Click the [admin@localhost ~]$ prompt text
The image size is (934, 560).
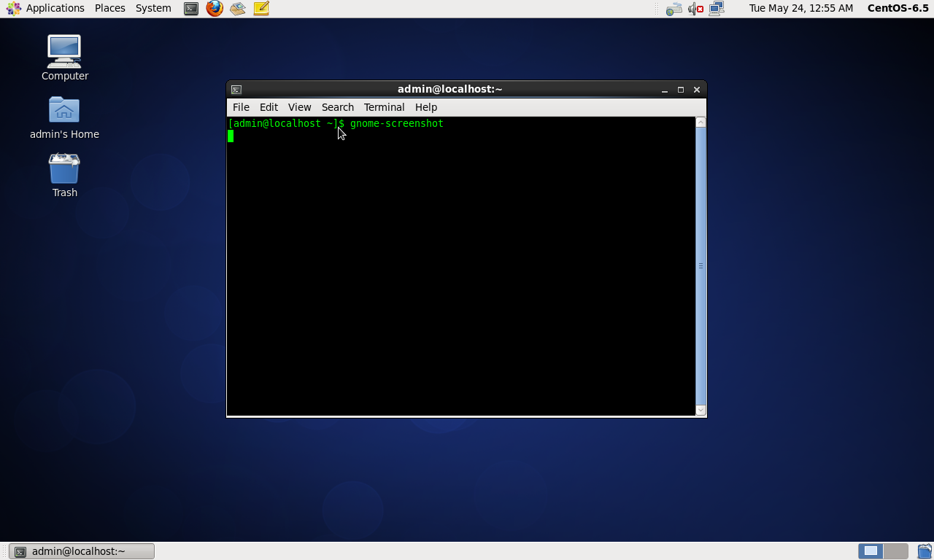286,123
